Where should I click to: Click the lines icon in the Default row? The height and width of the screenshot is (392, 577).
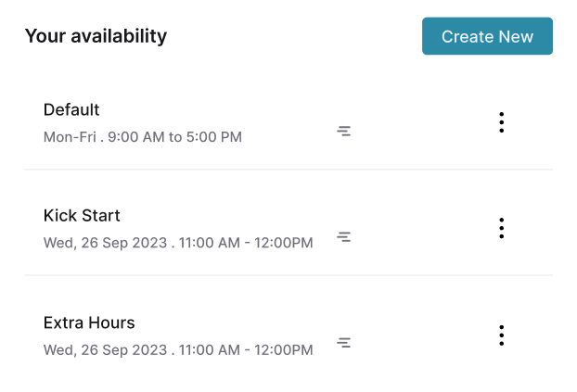(x=343, y=132)
